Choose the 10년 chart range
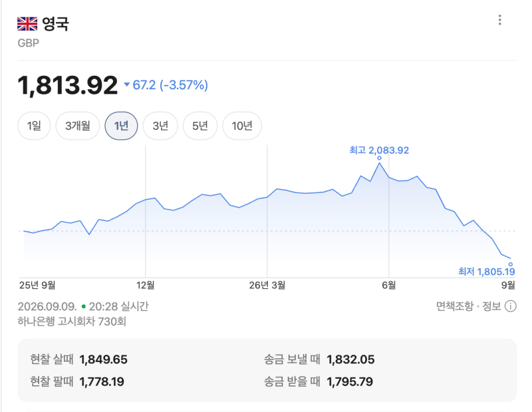This screenshot has height=412, width=532. click(242, 126)
